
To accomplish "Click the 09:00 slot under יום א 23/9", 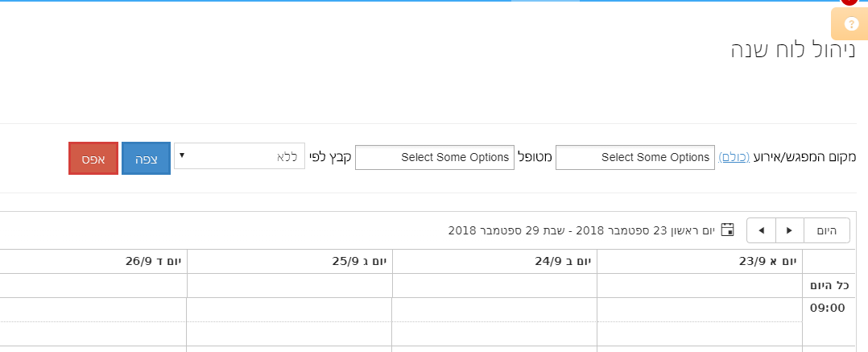I will coord(700,310).
